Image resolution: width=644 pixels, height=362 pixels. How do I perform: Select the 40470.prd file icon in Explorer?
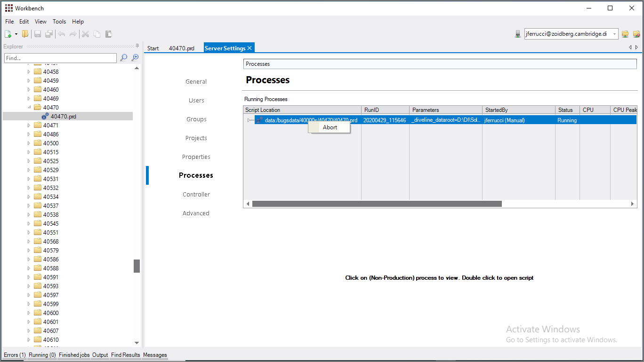45,116
